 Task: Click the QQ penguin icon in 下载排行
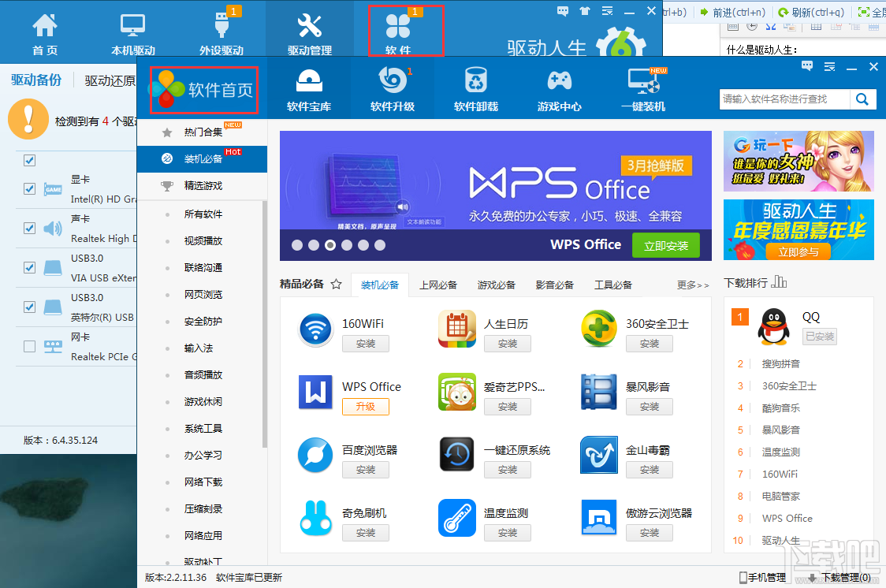pyautogui.click(x=773, y=327)
